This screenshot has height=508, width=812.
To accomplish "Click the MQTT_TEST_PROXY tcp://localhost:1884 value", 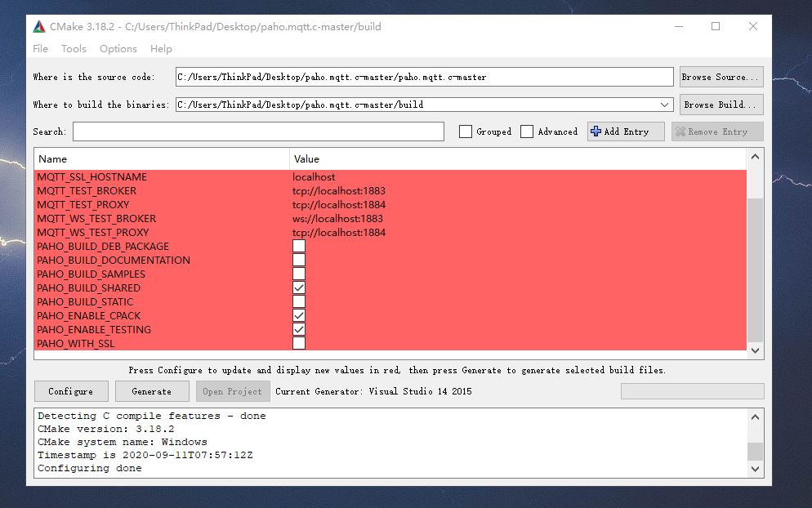I will (339, 205).
